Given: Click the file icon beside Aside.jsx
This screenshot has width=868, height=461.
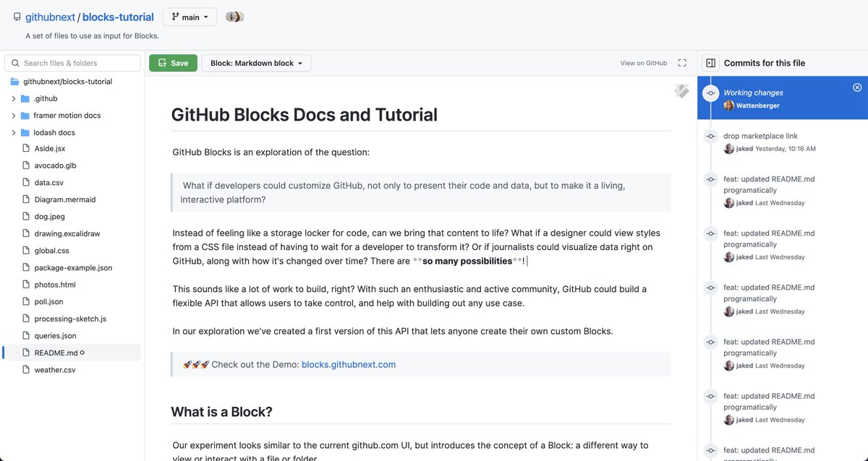Looking at the screenshot, I should click(x=26, y=149).
